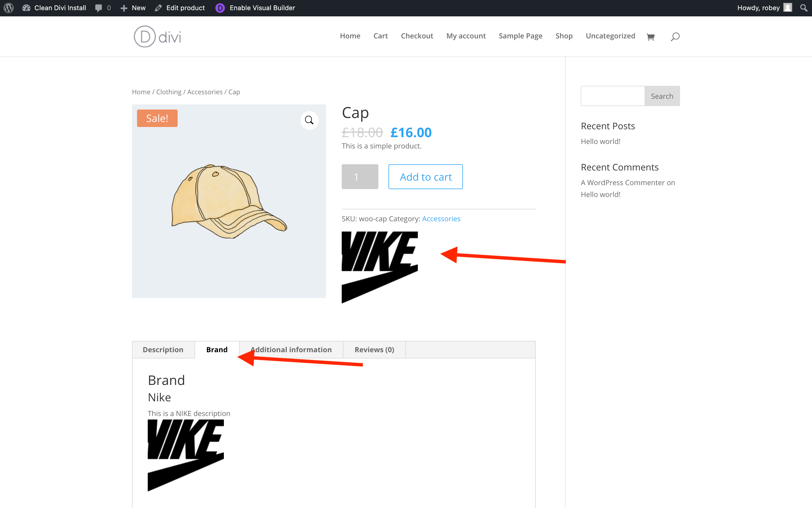Click the Divi logo

[157, 36]
